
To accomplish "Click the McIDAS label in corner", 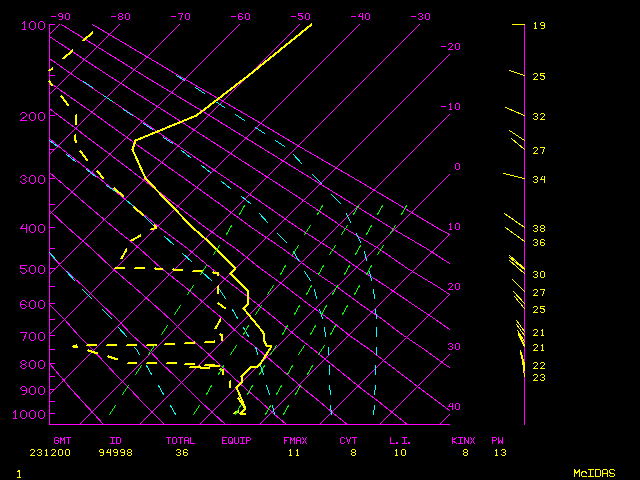I will point(593,472).
